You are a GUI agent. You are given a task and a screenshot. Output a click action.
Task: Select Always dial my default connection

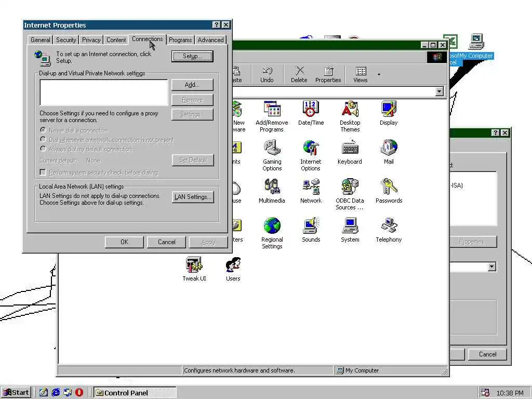(x=43, y=149)
